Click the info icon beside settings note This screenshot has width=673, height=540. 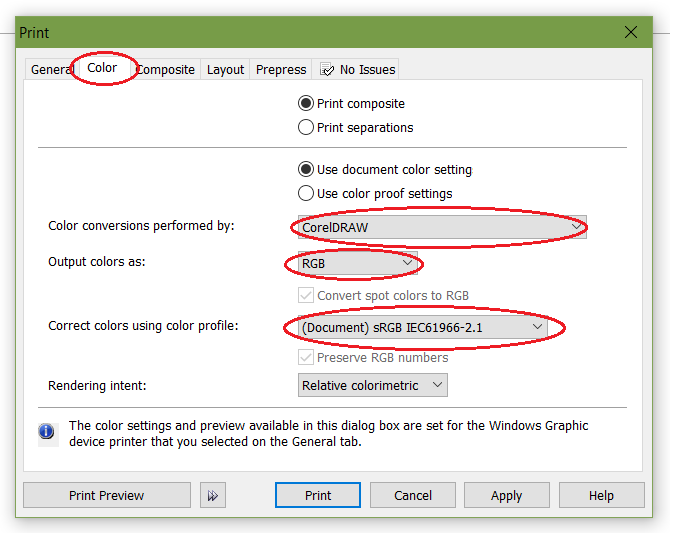tap(46, 432)
